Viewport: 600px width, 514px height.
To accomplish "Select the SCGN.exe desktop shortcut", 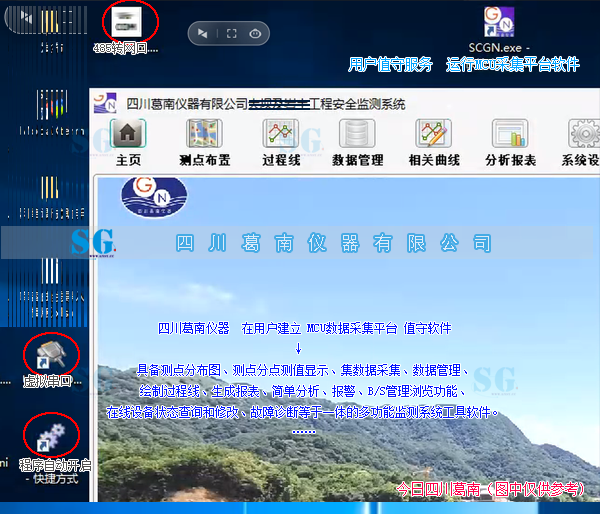I will pyautogui.click(x=499, y=22).
